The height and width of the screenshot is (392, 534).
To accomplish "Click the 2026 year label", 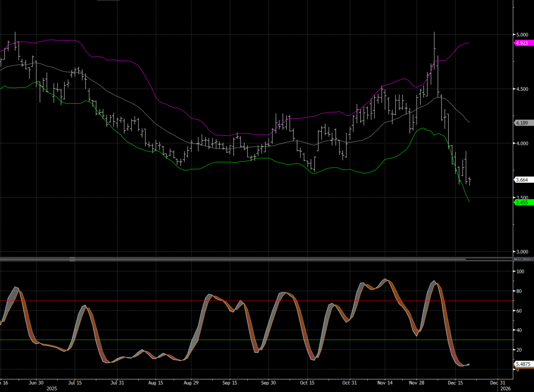I will 505,388.
